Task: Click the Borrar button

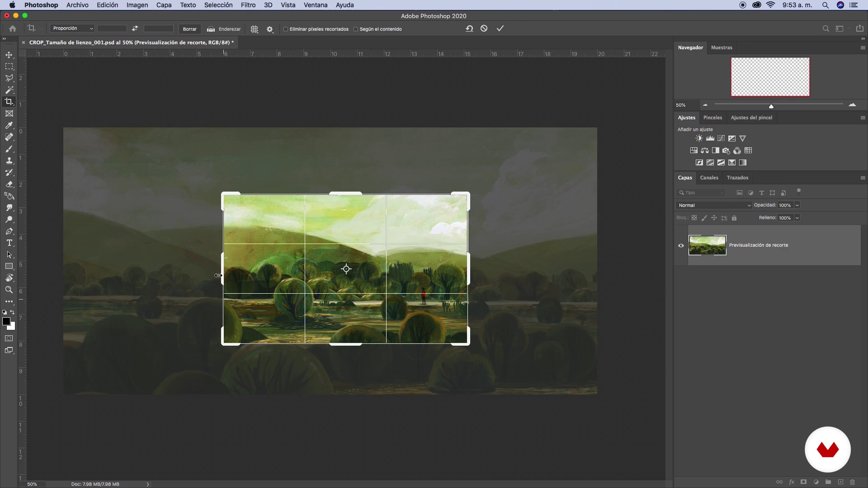Action: (189, 29)
